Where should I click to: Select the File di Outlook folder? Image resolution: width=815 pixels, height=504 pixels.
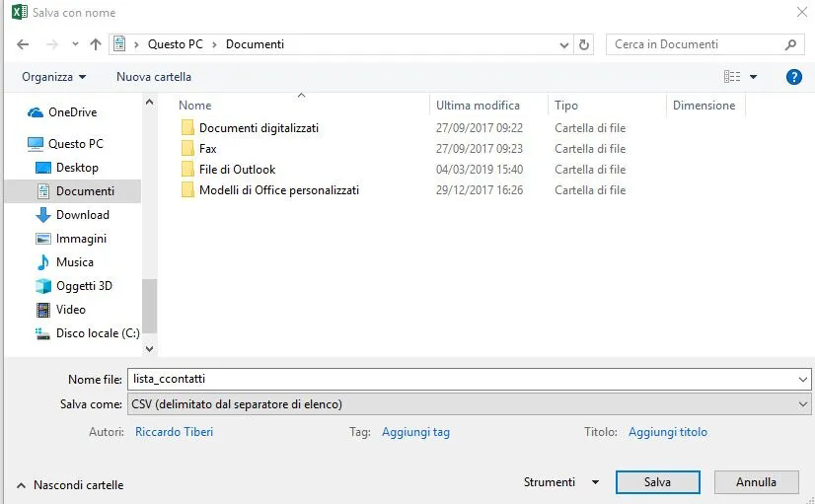pyautogui.click(x=237, y=170)
